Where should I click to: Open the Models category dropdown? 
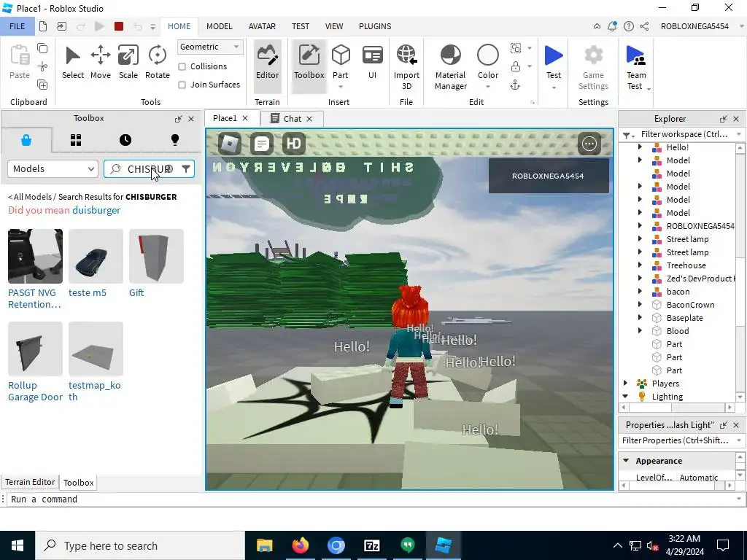53,168
